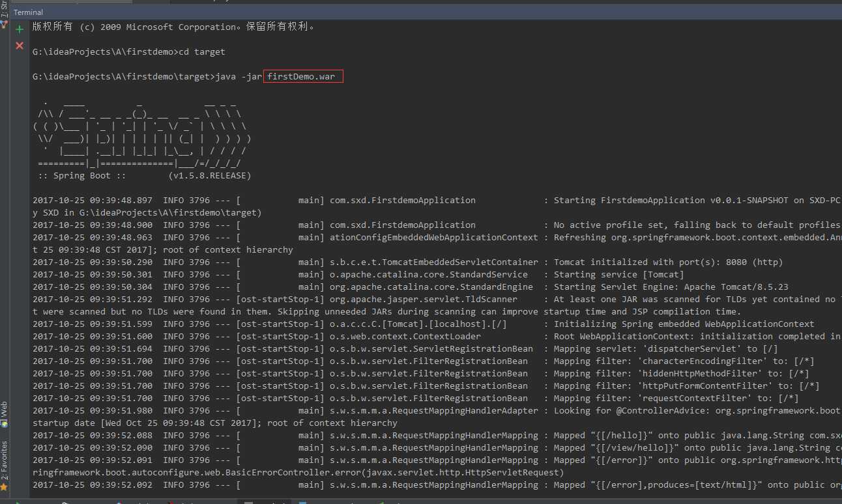Click the 'cd target' command line

coord(128,52)
